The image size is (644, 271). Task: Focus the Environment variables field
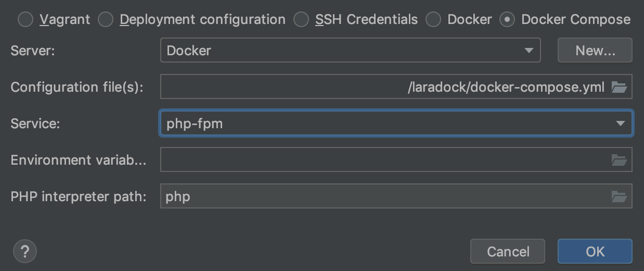tap(385, 160)
